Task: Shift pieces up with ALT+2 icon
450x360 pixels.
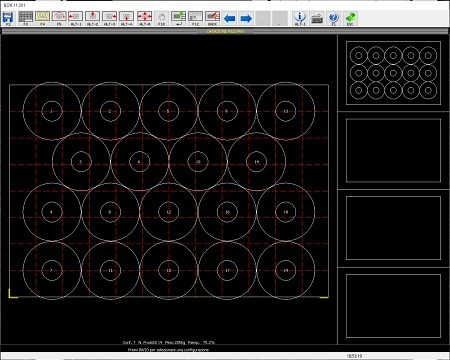Action: pyautogui.click(x=92, y=18)
